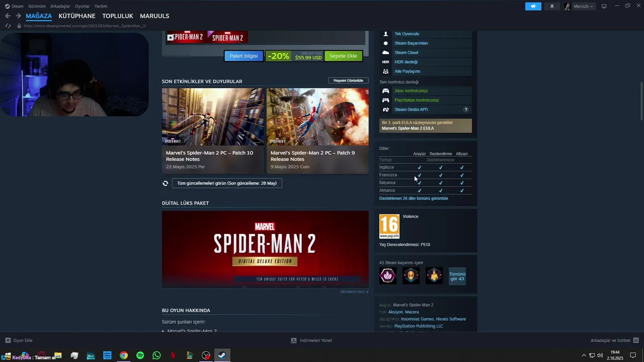The width and height of the screenshot is (644, 362).
Task: Open the Oyunlar menu
Action: coord(82,6)
